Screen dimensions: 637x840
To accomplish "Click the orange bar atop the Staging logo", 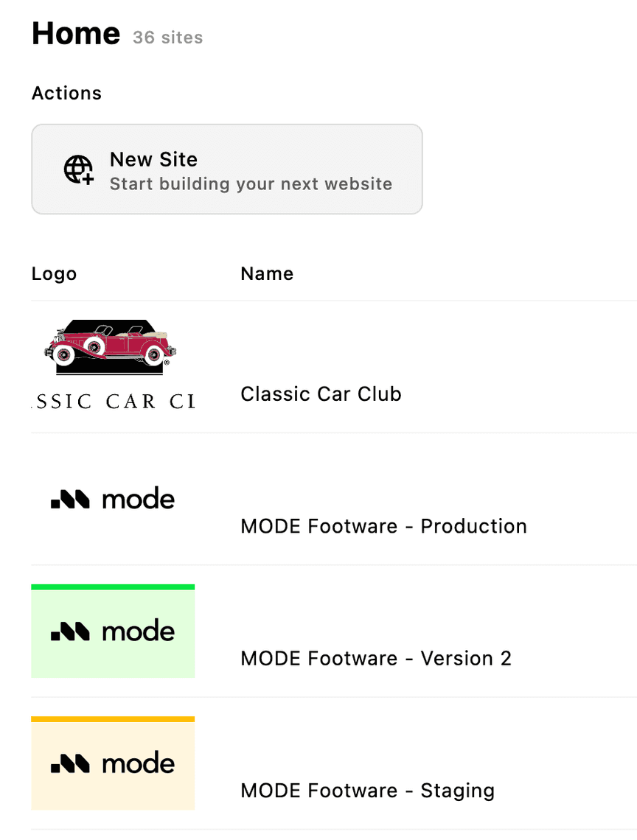I will coord(113,719).
